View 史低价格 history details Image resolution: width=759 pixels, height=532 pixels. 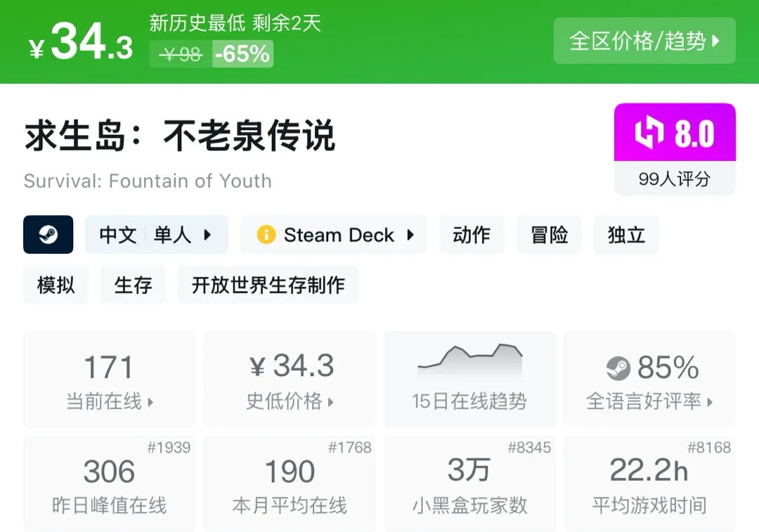(x=290, y=380)
